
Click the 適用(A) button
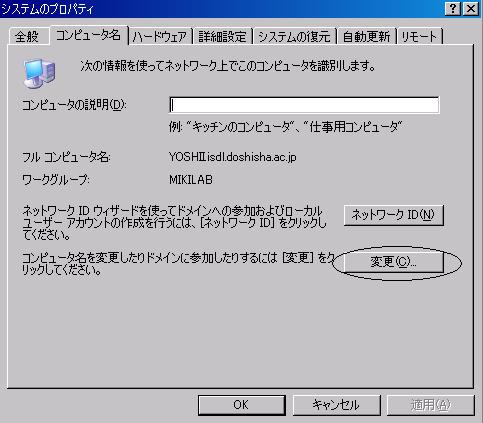pyautogui.click(x=430, y=405)
